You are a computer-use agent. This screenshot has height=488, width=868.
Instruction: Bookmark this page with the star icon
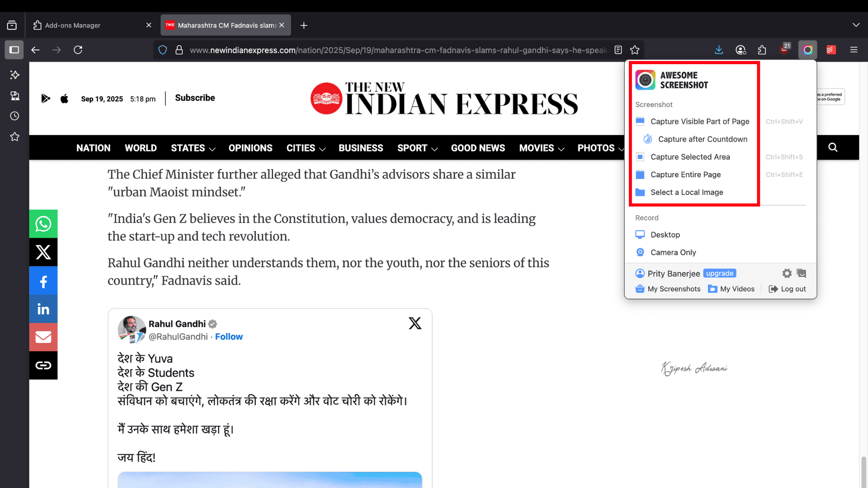click(x=635, y=50)
